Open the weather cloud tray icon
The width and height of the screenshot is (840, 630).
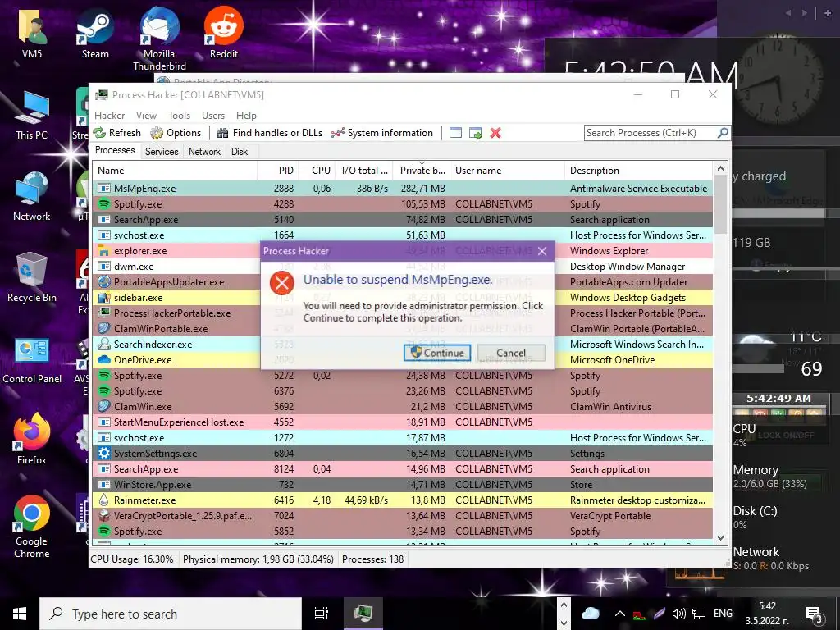click(591, 614)
